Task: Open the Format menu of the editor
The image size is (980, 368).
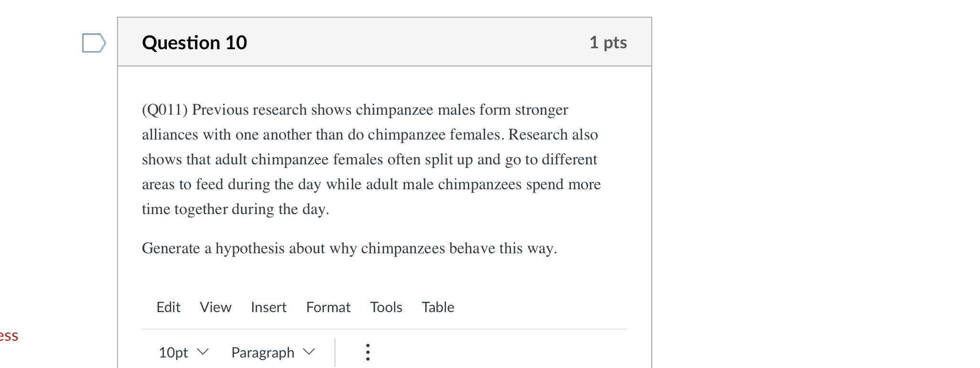Action: (x=328, y=307)
